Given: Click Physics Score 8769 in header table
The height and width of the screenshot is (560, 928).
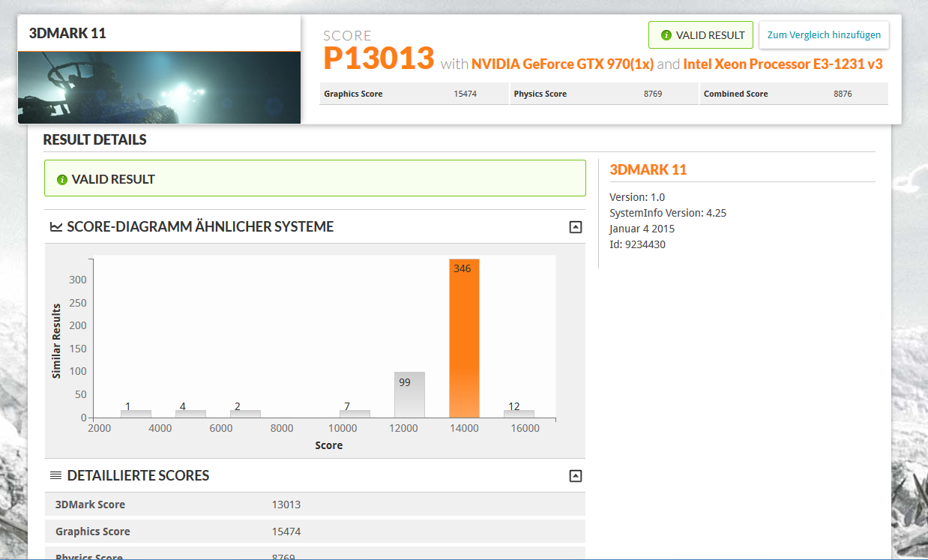Looking at the screenshot, I should tap(604, 94).
